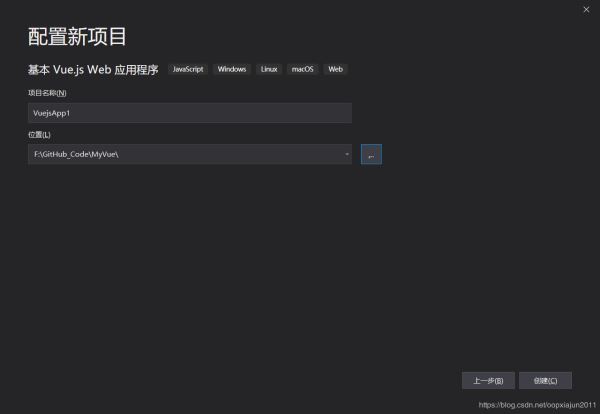Click empty dialog area left of 上一步 button
Screen dimensions: 600x414
point(300,380)
